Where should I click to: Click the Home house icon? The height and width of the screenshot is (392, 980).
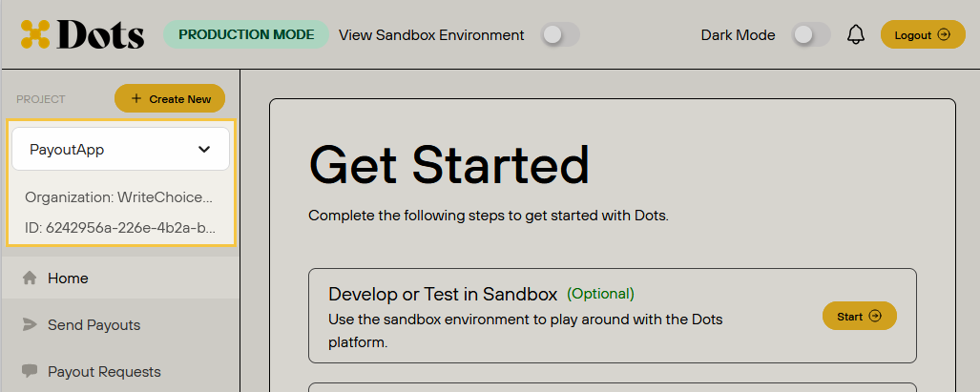click(30, 278)
